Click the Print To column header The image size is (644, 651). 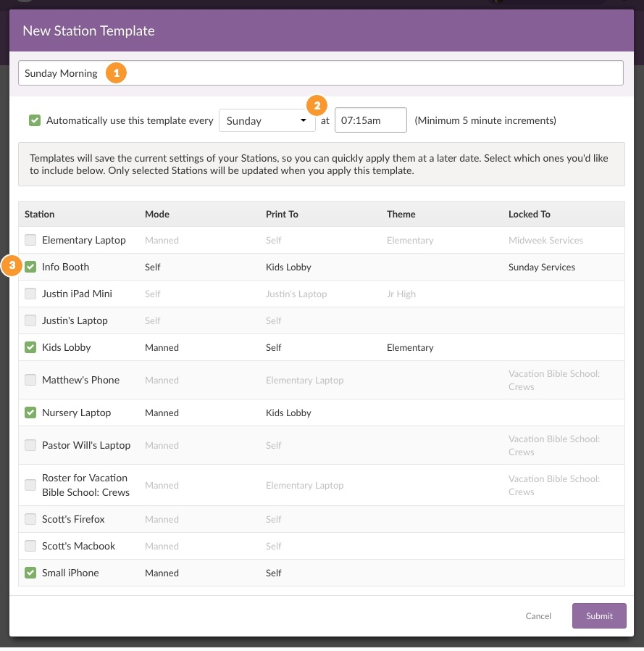[282, 215]
